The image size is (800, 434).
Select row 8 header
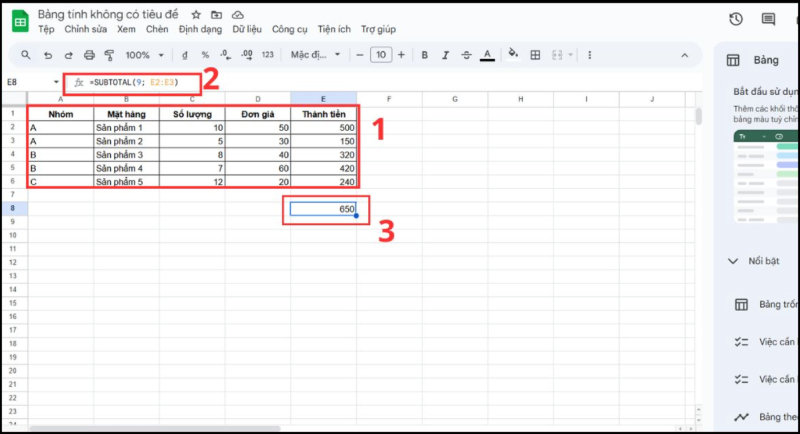click(13, 208)
